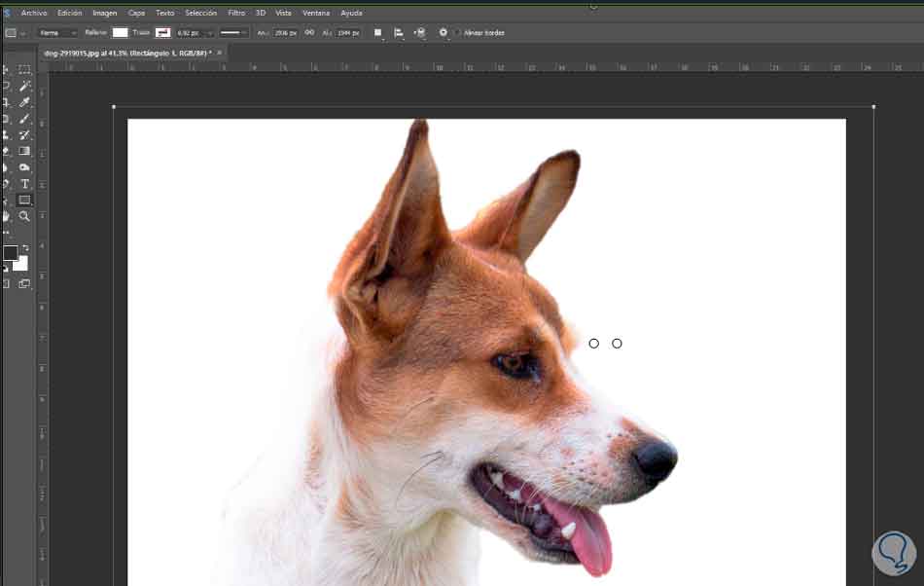Change the screen mode
This screenshot has width=924, height=586.
(x=24, y=284)
